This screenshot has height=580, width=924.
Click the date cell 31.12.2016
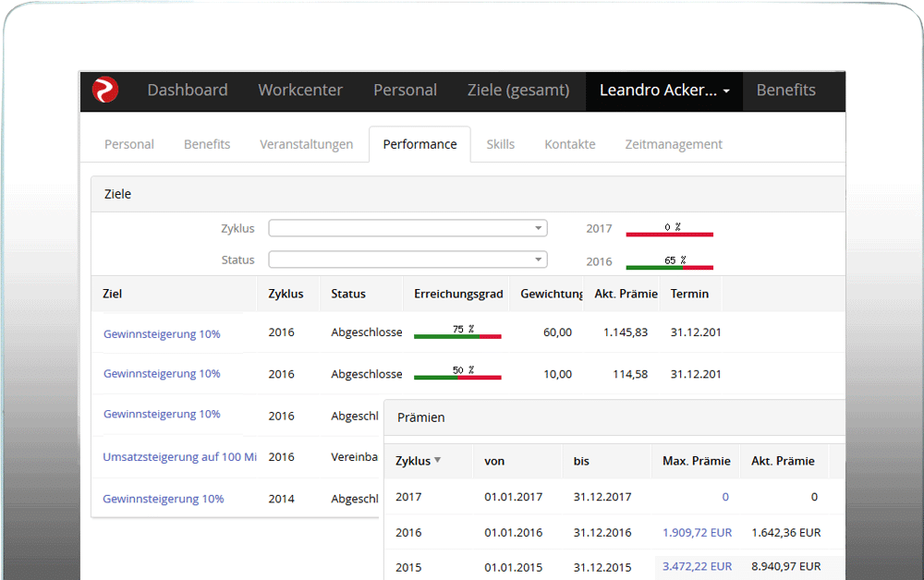pyautogui.click(x=602, y=532)
